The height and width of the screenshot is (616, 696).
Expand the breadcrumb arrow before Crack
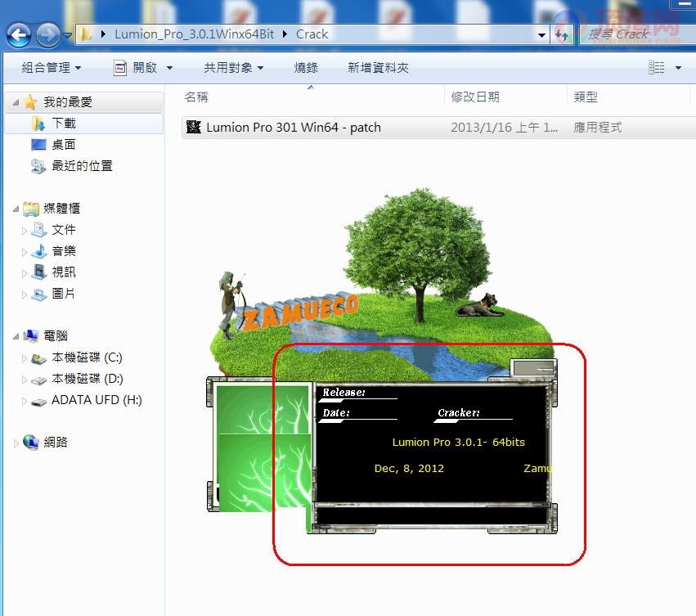285,34
